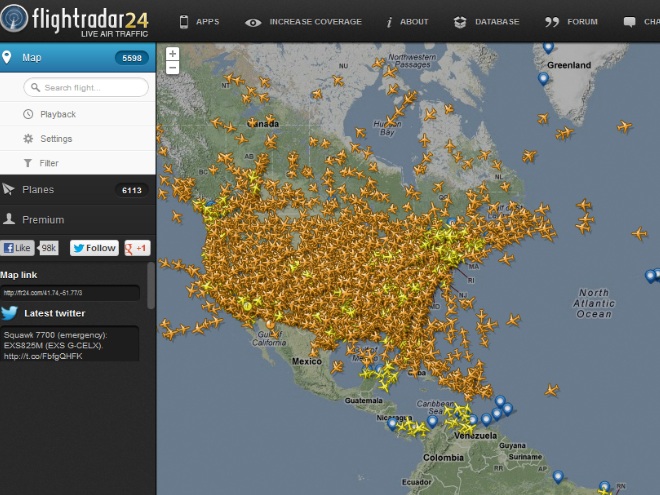Open the Apps menu item

pyautogui.click(x=199, y=21)
